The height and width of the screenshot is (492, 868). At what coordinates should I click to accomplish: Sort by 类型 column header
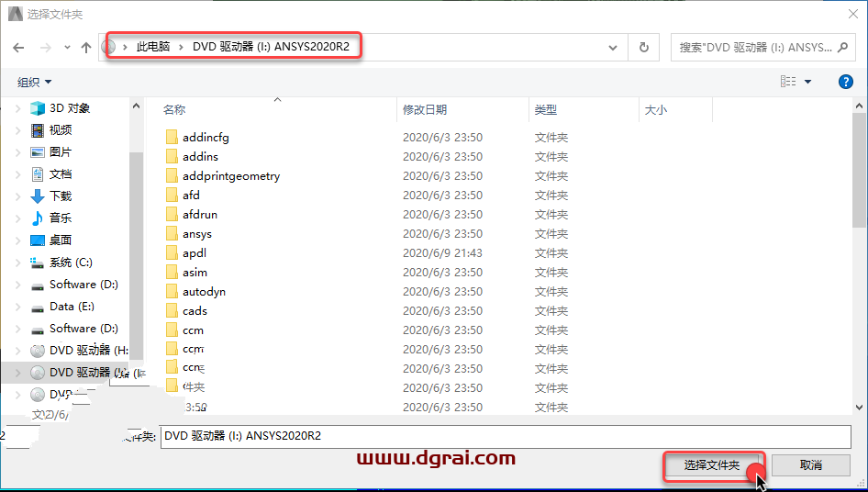pyautogui.click(x=545, y=110)
